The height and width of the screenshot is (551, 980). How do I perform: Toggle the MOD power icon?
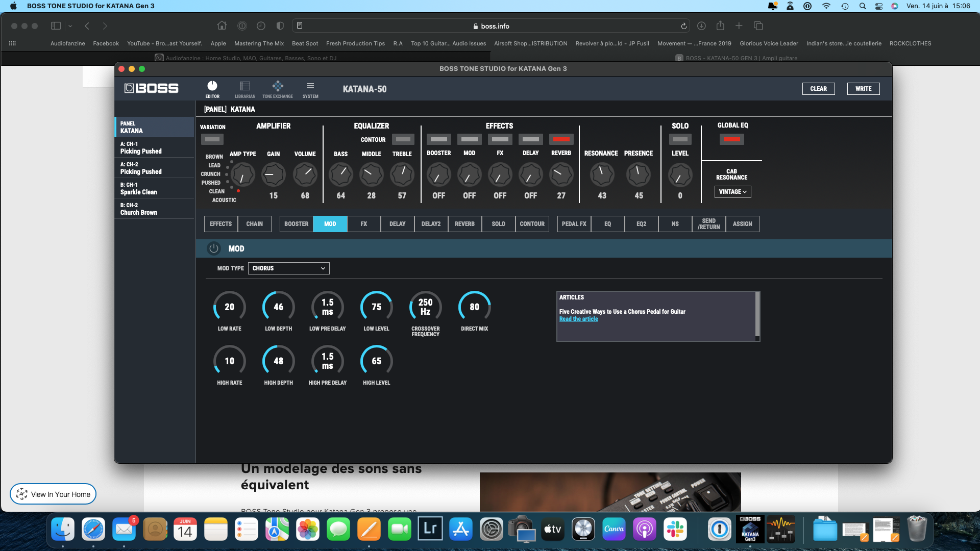pos(213,248)
